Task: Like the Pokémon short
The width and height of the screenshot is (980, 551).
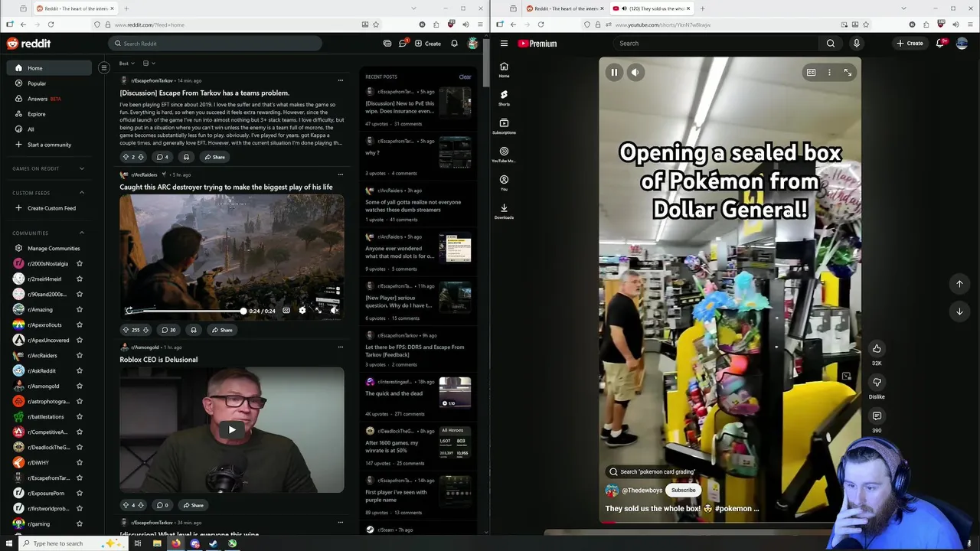Action: pos(877,349)
